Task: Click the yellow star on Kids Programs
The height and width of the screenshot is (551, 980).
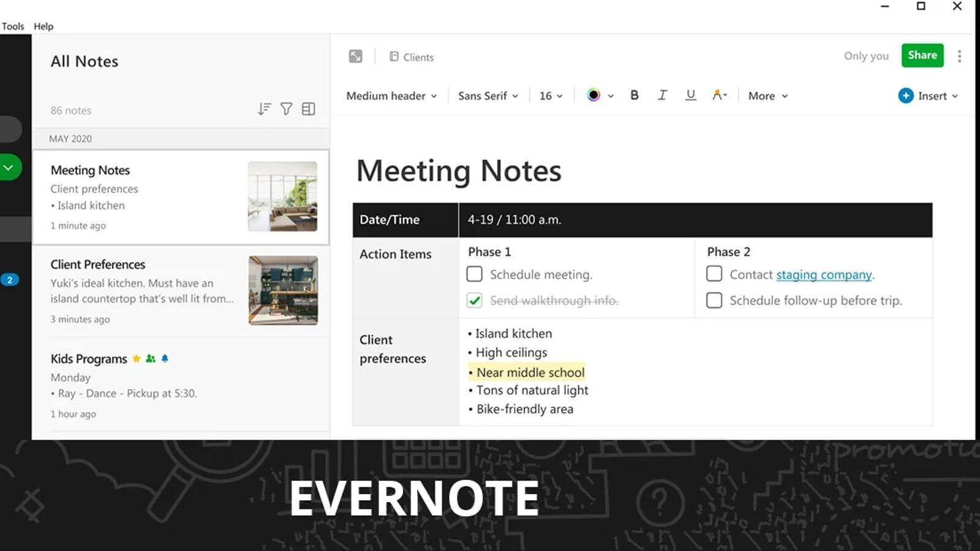Action: click(137, 359)
